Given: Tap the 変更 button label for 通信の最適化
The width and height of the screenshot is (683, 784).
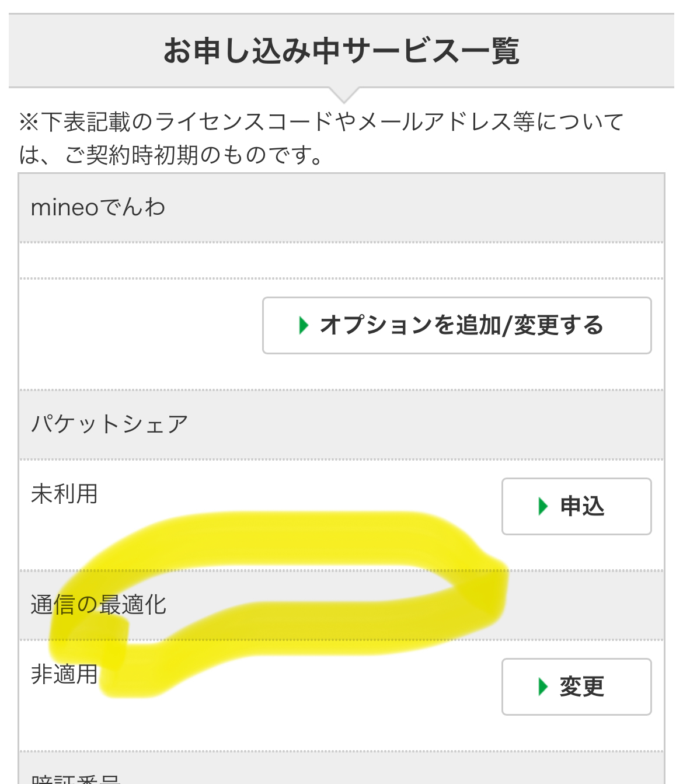Looking at the screenshot, I should 581,687.
